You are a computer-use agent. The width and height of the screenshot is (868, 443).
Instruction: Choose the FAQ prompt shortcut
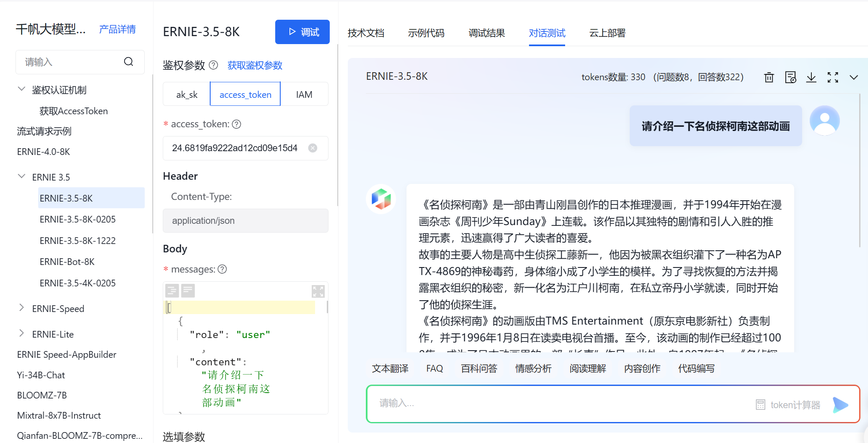click(x=435, y=368)
